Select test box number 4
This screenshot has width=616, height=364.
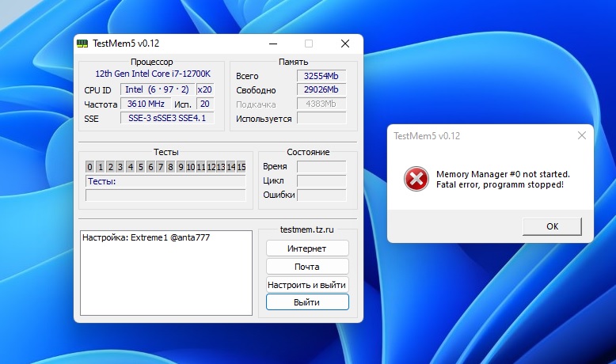[131, 167]
